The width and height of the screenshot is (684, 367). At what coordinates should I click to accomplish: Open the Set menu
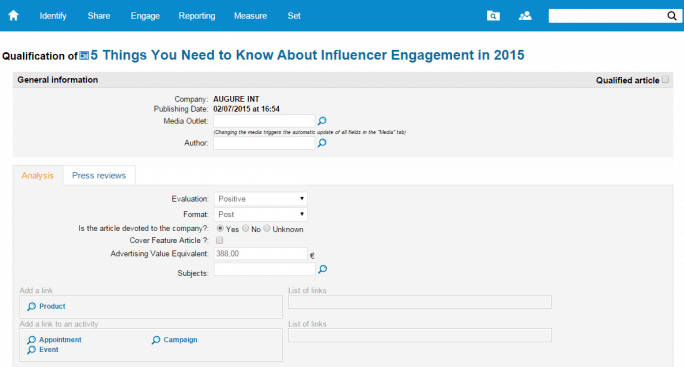coord(294,16)
